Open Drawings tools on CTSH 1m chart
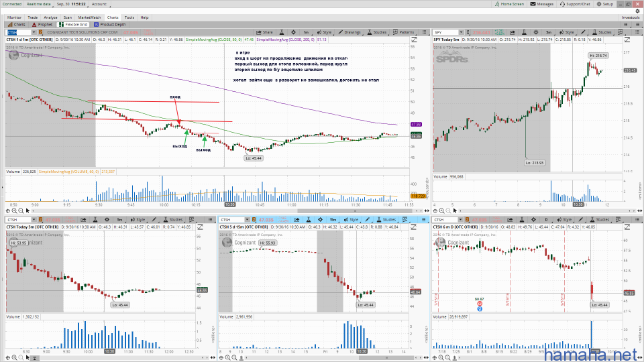644x362 pixels. (350, 32)
